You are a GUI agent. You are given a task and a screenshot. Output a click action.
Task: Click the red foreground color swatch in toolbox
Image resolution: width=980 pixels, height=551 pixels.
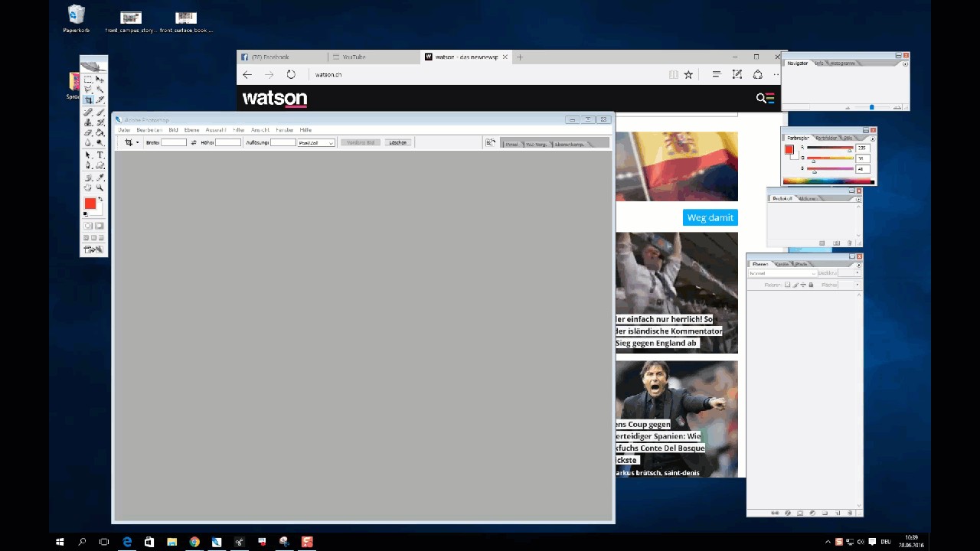(x=90, y=204)
